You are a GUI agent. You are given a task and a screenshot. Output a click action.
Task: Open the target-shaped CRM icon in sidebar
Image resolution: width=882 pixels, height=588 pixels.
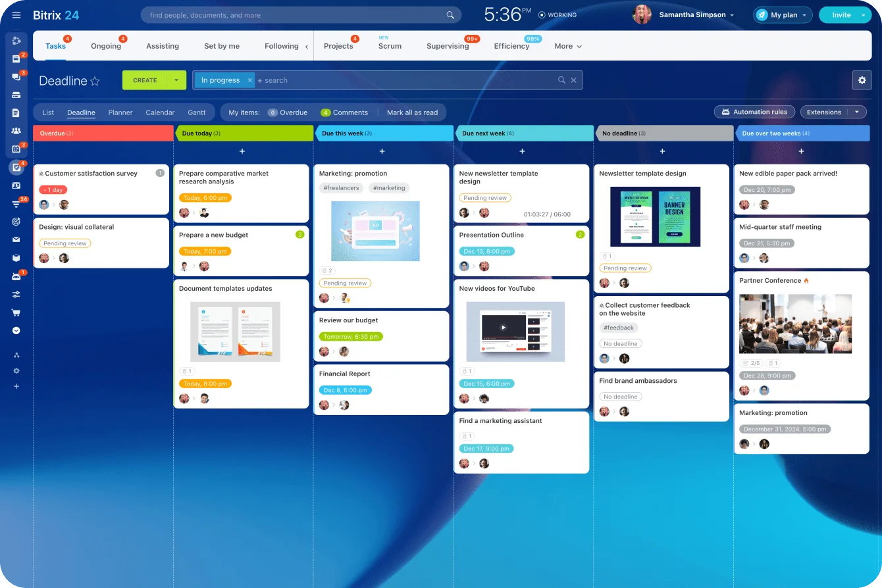16,222
